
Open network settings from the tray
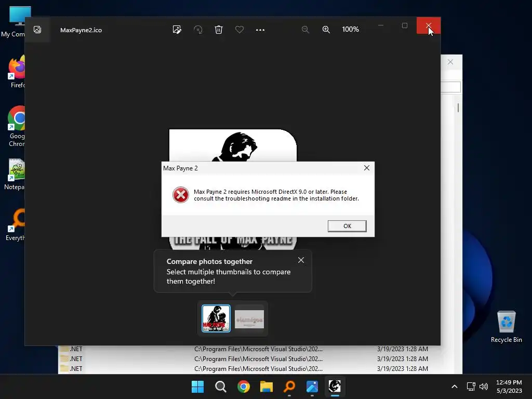[471, 387]
